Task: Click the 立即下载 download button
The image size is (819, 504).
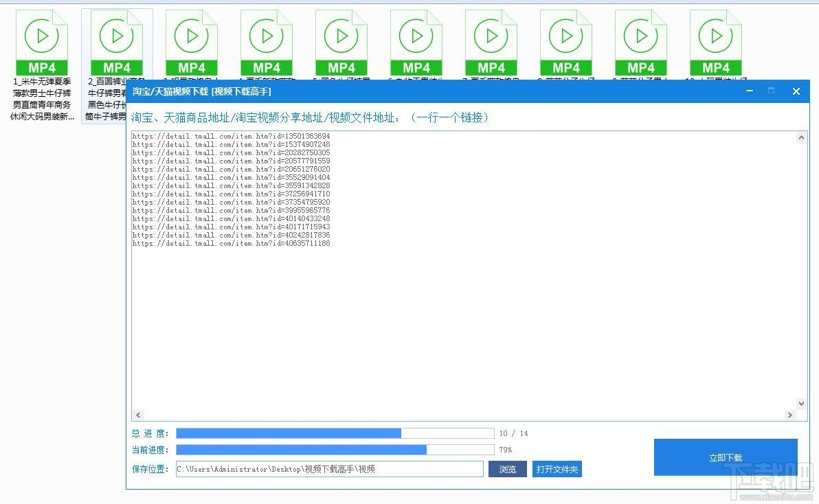Action: [x=726, y=457]
